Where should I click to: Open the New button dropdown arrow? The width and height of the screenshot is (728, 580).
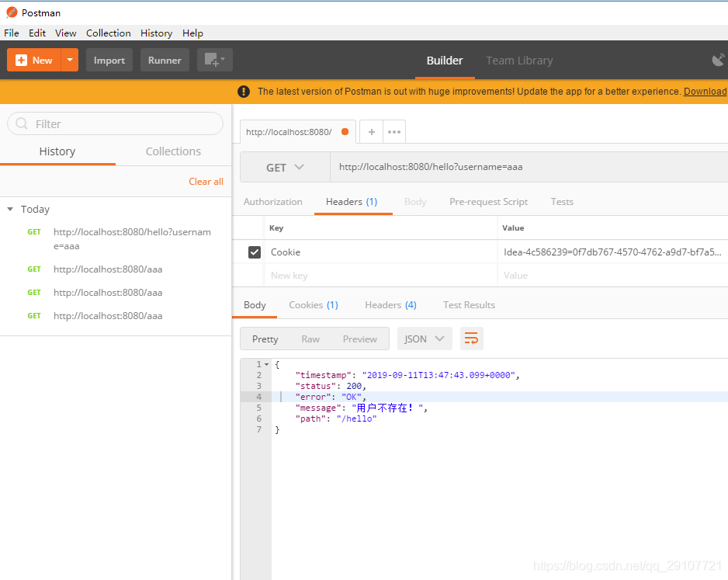pos(70,60)
